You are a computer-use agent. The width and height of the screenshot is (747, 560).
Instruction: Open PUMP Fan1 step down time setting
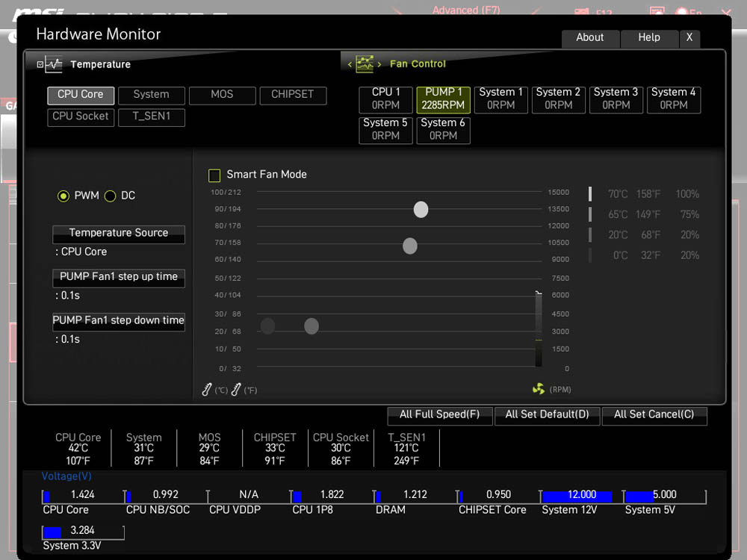119,321
